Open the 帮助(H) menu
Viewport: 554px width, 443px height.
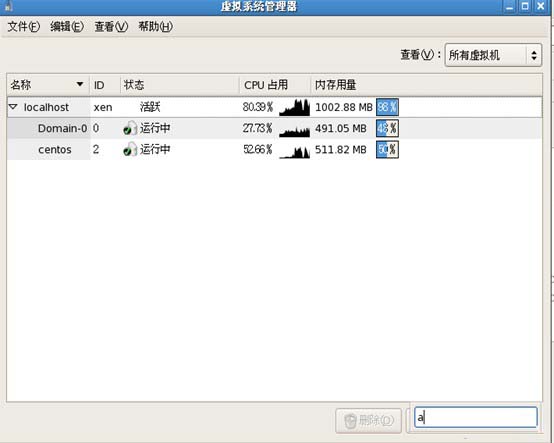155,26
